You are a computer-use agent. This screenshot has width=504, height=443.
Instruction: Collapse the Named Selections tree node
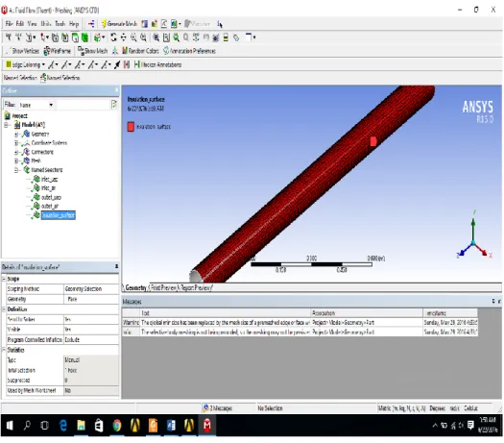[x=16, y=170]
